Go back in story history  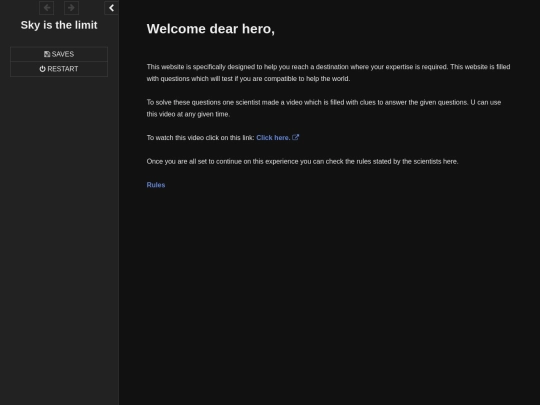[46, 8]
